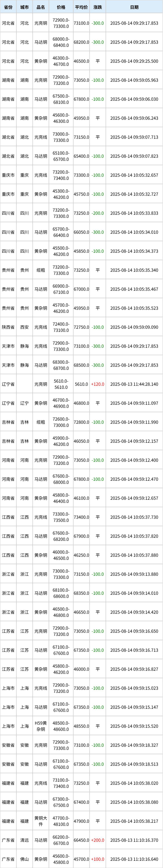The height and width of the screenshot is (868, 163).
Task: Click the 陕西省 province cell
Action: point(8,327)
